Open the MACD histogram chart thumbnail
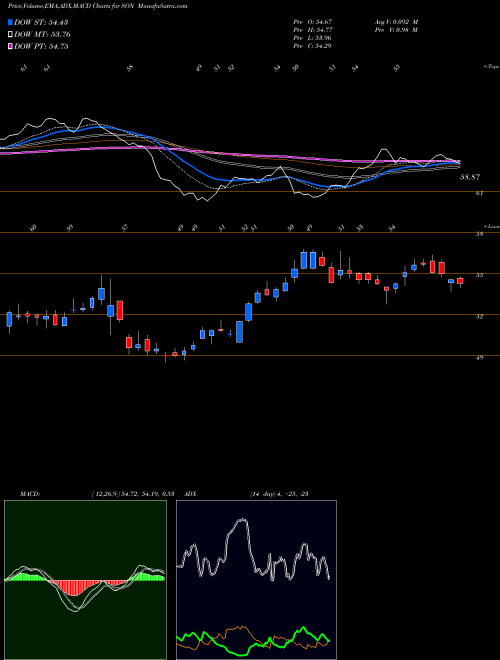This screenshot has width=500, height=660. [x=85, y=580]
